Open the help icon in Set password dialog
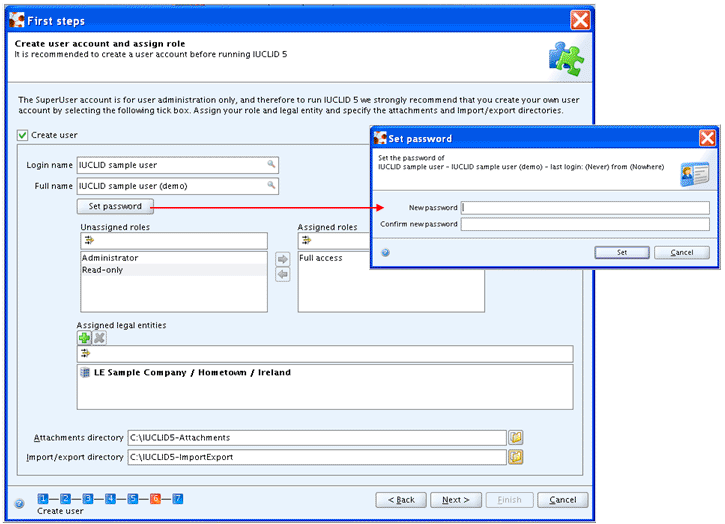This screenshot has height=524, width=725. (x=385, y=253)
